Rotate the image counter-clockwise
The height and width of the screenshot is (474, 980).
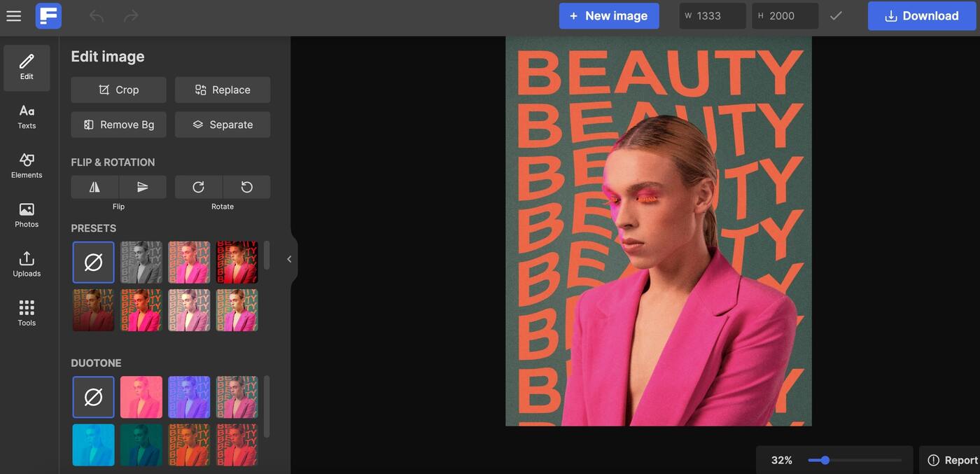[246, 187]
